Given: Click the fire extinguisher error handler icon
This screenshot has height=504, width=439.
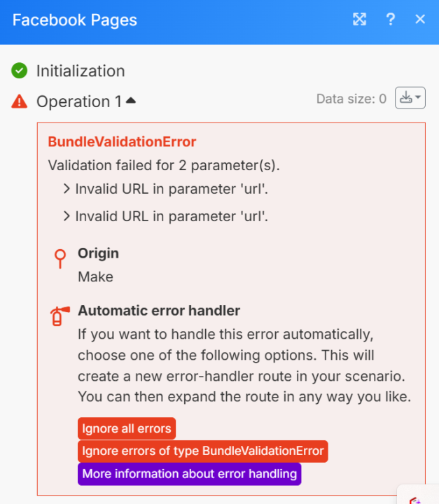Looking at the screenshot, I should click(60, 316).
